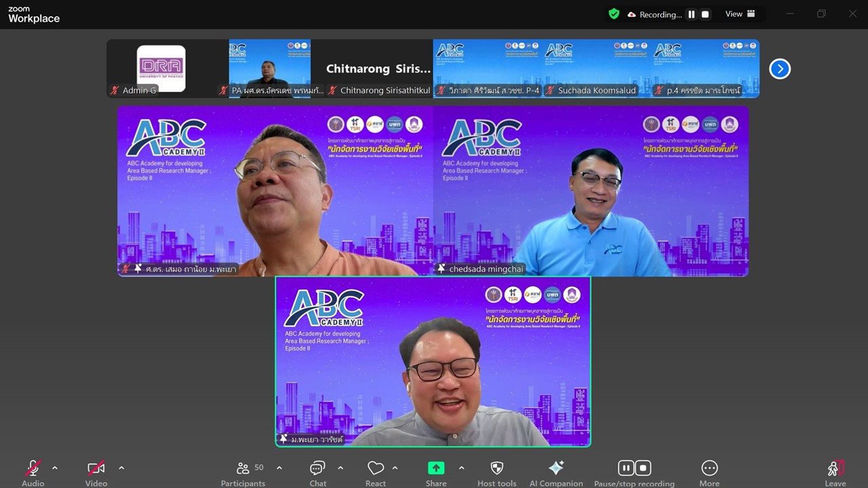Stop recording from the top indicator

click(x=705, y=14)
